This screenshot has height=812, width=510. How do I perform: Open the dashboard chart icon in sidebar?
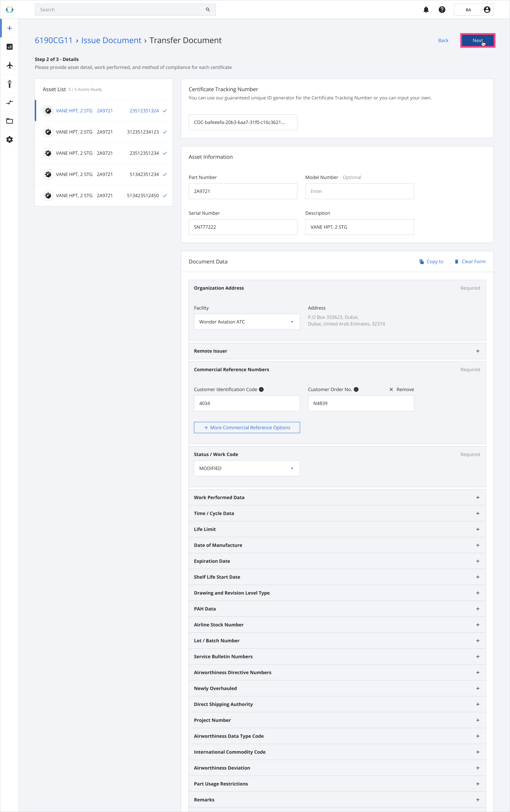coord(9,47)
